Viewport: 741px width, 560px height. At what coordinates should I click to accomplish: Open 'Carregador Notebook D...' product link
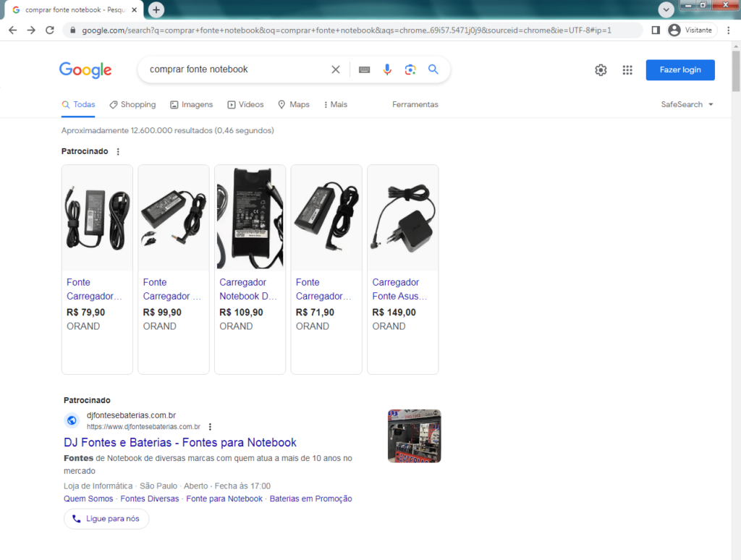pyautogui.click(x=247, y=289)
